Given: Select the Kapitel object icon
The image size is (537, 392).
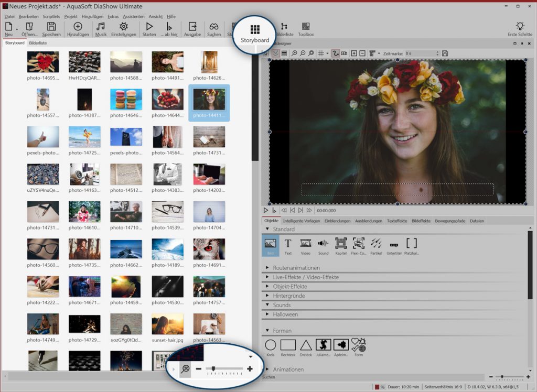Looking at the screenshot, I should click(341, 243).
